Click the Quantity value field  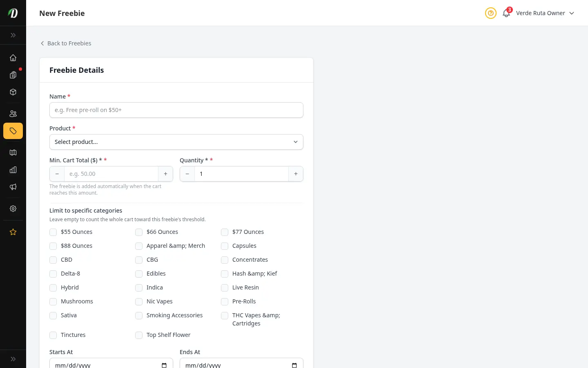click(x=241, y=174)
